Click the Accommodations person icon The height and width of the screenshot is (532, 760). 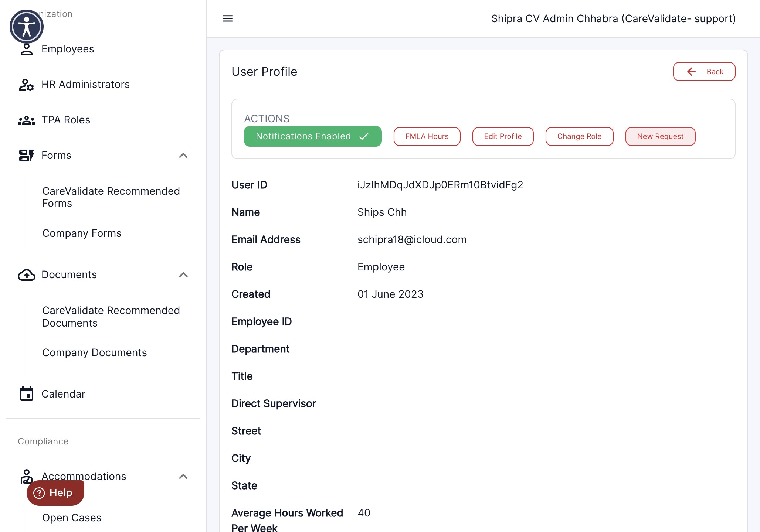[27, 476]
